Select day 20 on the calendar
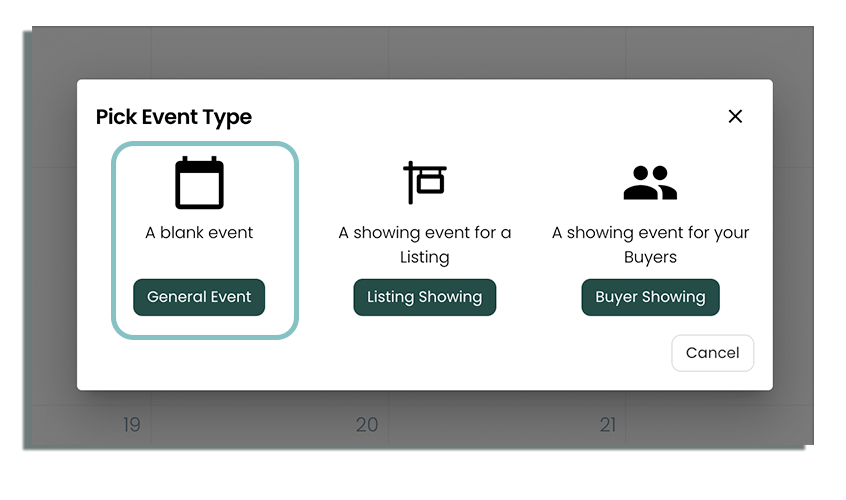Screen dimensions: 846x500 367,425
